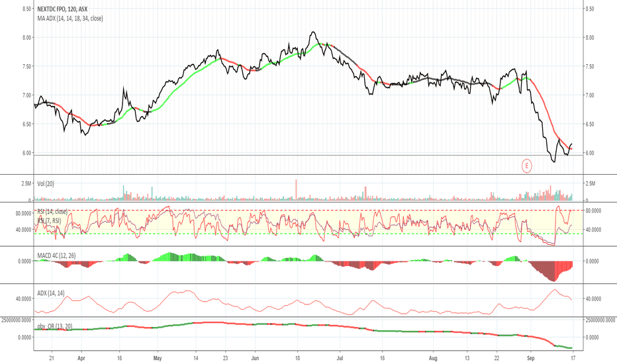Click the MA ADX (14, 14, 18, 34, close) label
Viewport: 617px width, 364px height.
tap(70, 18)
